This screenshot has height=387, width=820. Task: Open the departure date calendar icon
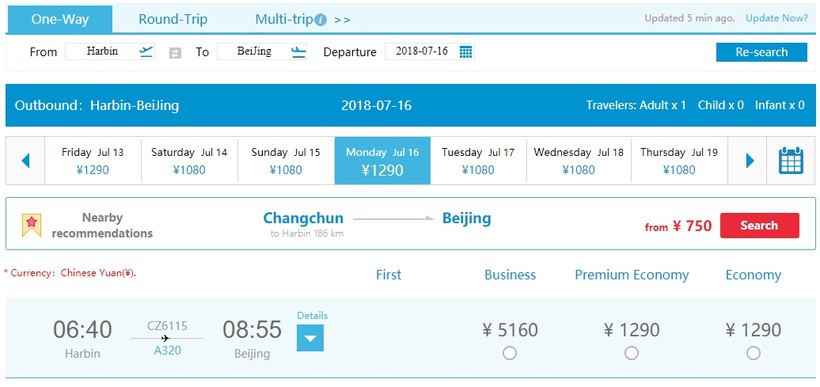465,52
